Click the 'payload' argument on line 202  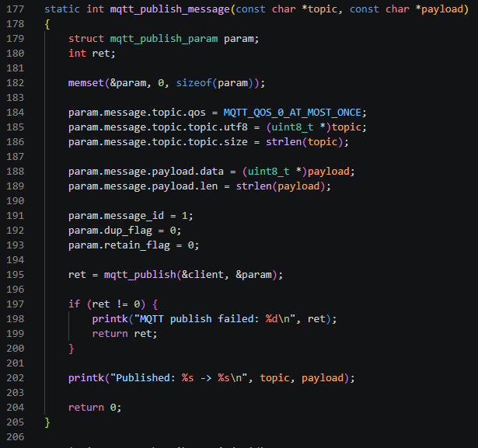(x=323, y=378)
